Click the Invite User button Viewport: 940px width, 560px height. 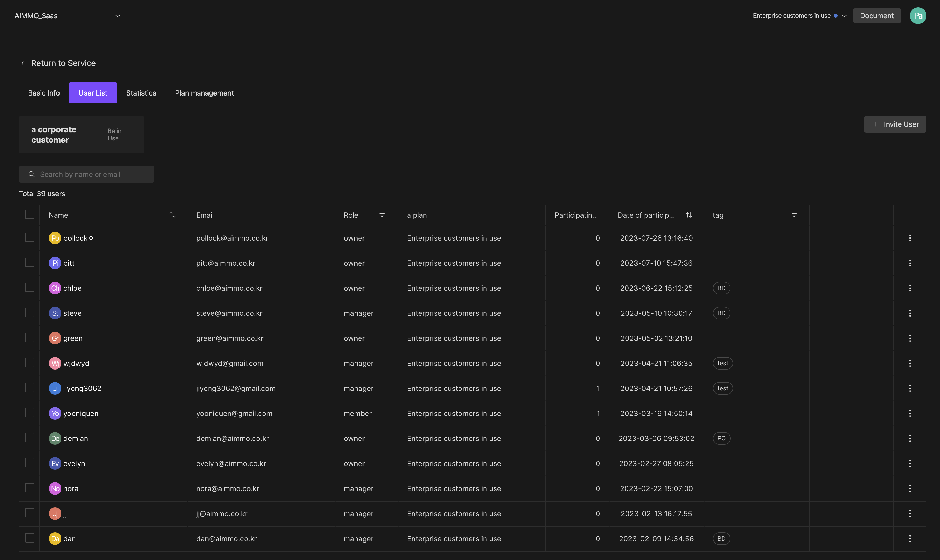895,124
